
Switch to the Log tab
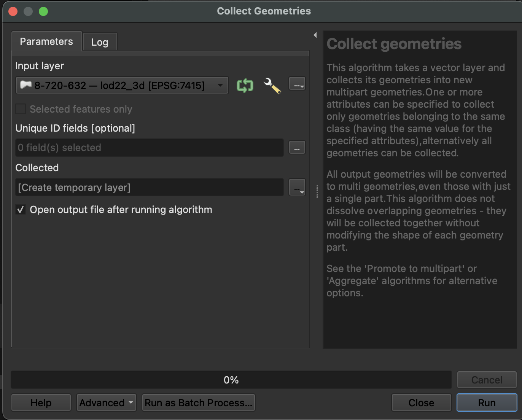100,42
